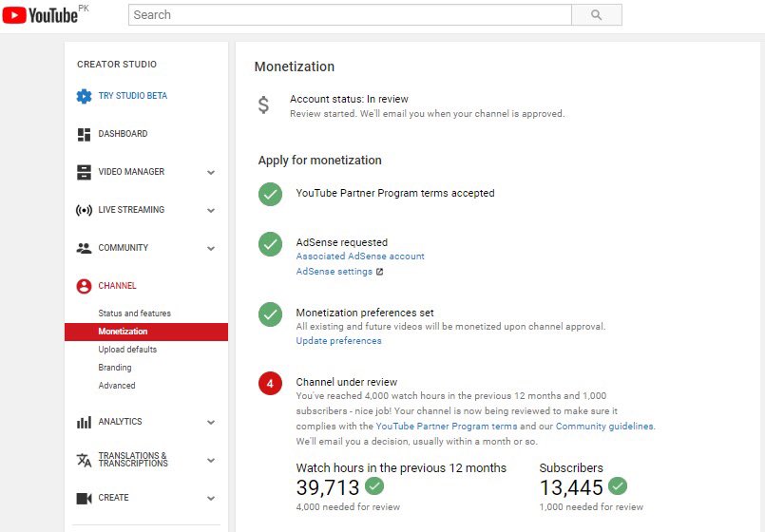Open the Community guidelines link
The width and height of the screenshot is (765, 532).
[604, 427]
